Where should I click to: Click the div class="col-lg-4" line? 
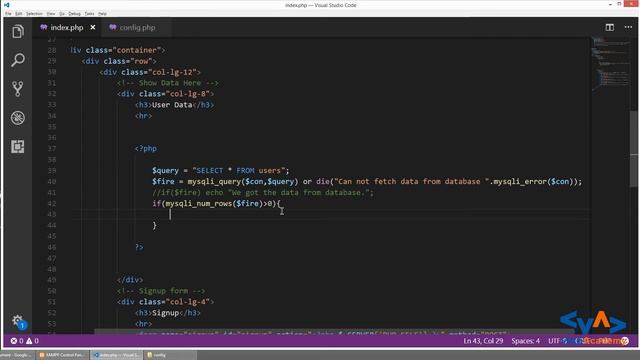point(165,302)
